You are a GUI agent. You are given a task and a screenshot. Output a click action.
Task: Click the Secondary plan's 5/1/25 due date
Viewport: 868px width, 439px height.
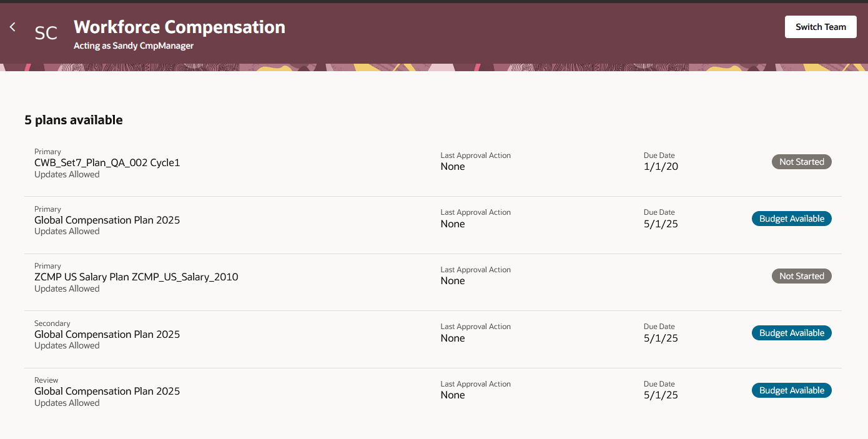pos(661,338)
